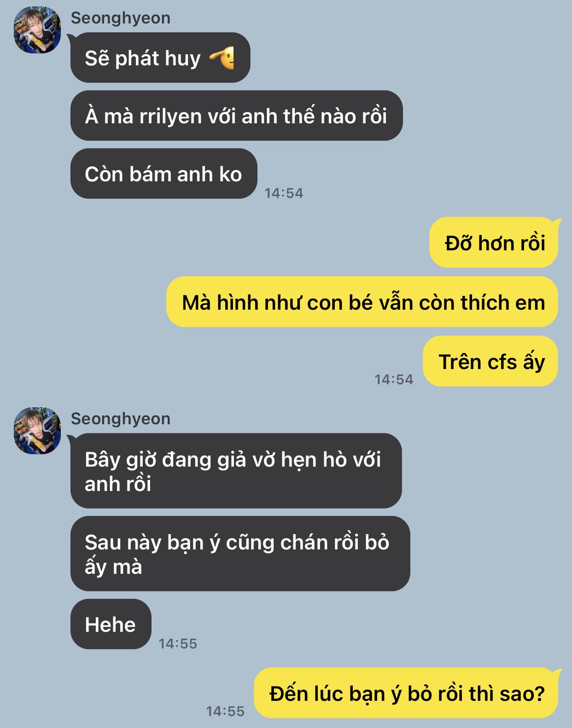Image resolution: width=572 pixels, height=728 pixels.
Task: Tap the 14:54 timestamp next to "Còn bám anh ko"
Action: tap(284, 193)
